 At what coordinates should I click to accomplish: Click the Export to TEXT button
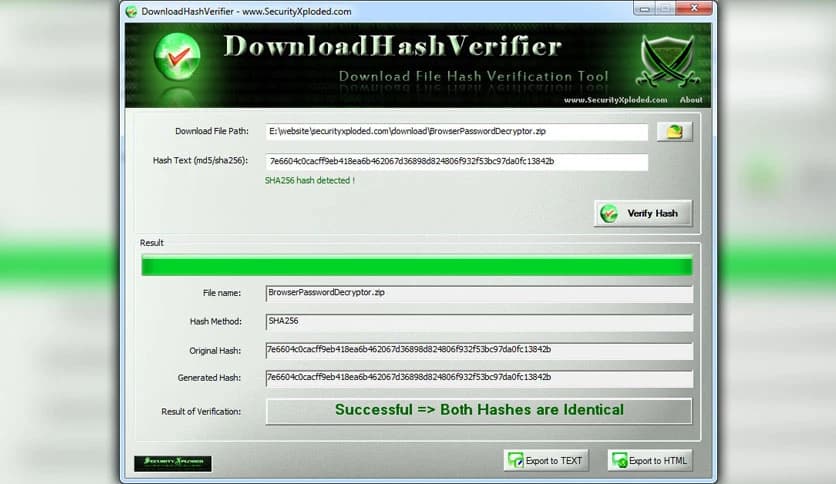tap(546, 461)
